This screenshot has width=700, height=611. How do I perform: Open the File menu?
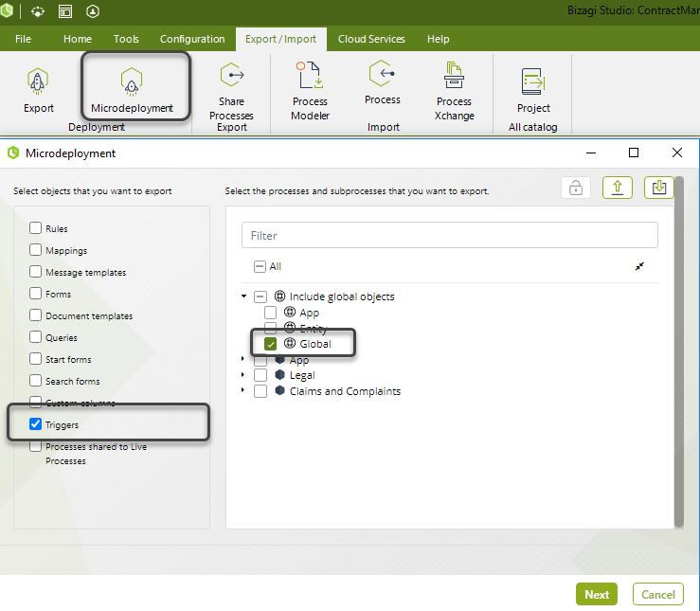pyautogui.click(x=24, y=39)
